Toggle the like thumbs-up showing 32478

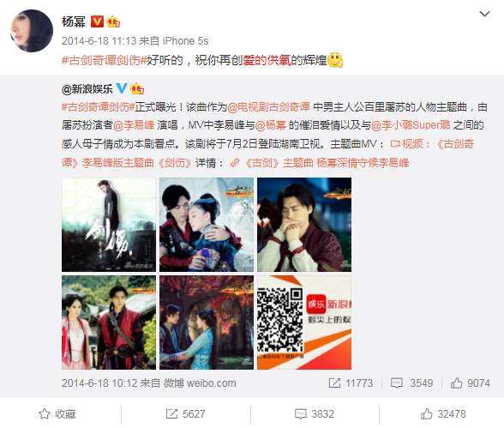(443, 414)
